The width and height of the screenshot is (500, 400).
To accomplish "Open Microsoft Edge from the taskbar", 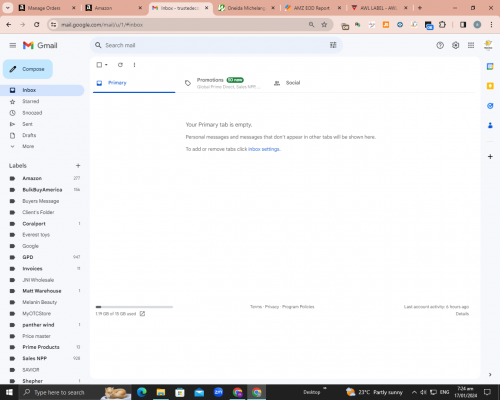I will 142,392.
